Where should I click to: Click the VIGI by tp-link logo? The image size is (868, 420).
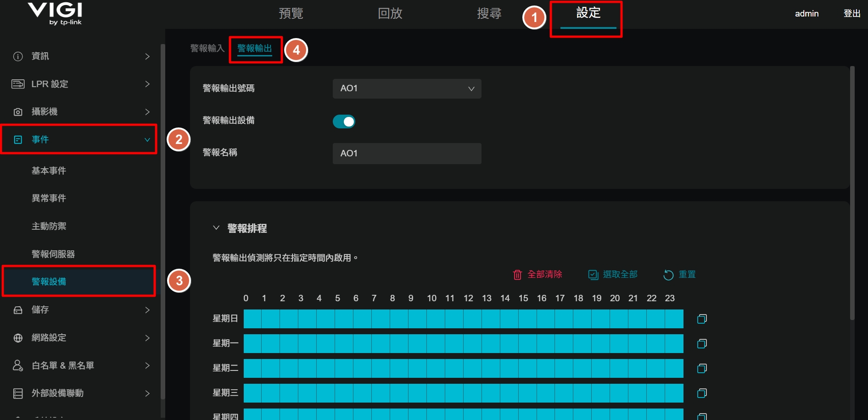coord(55,14)
